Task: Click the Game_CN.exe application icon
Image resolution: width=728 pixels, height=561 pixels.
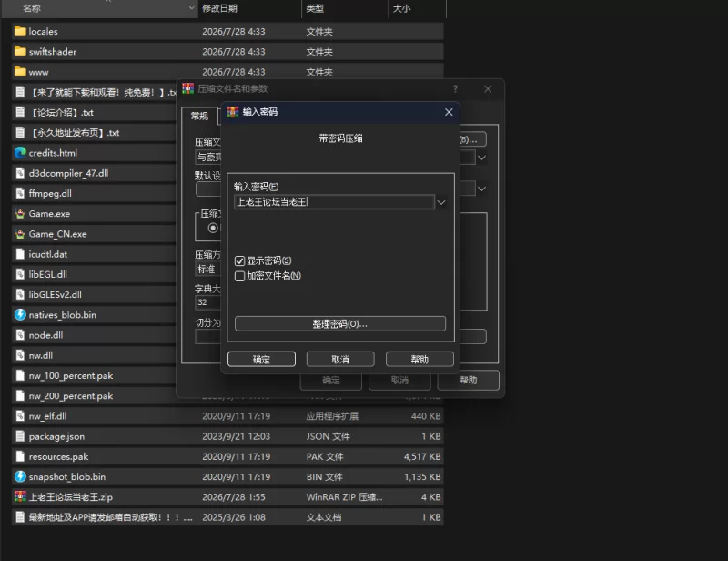Action: (x=20, y=234)
